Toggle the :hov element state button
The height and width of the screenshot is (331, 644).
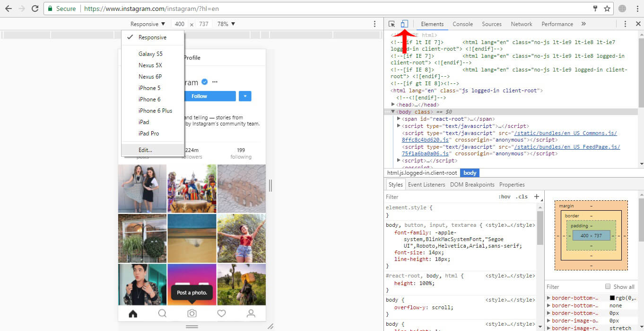coord(505,197)
